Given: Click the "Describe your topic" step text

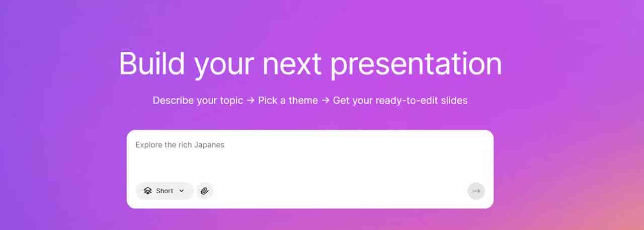Looking at the screenshot, I should [198, 101].
